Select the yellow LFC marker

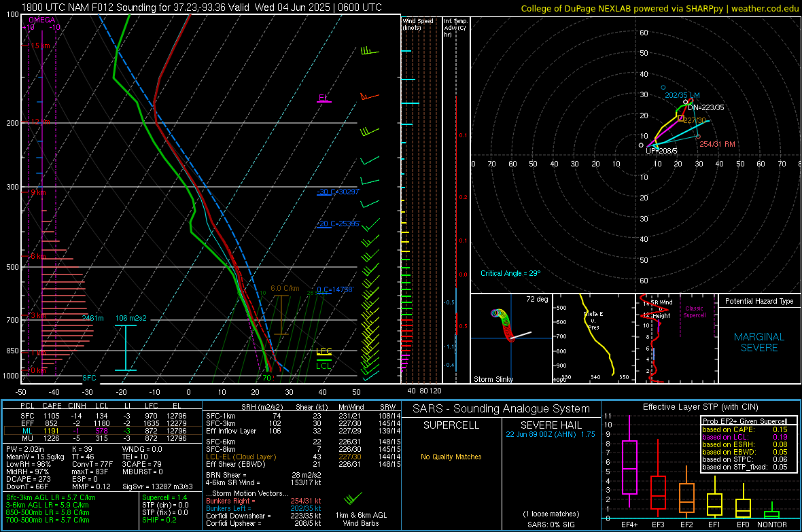(324, 351)
